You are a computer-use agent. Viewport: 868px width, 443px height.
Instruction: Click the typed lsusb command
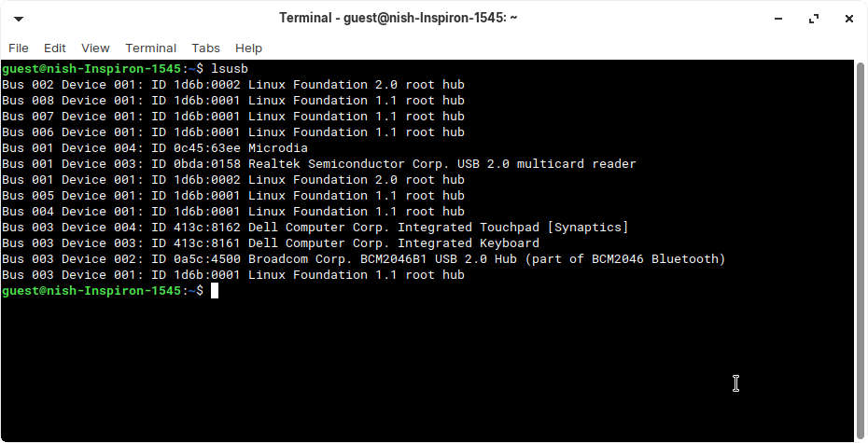click(x=230, y=69)
